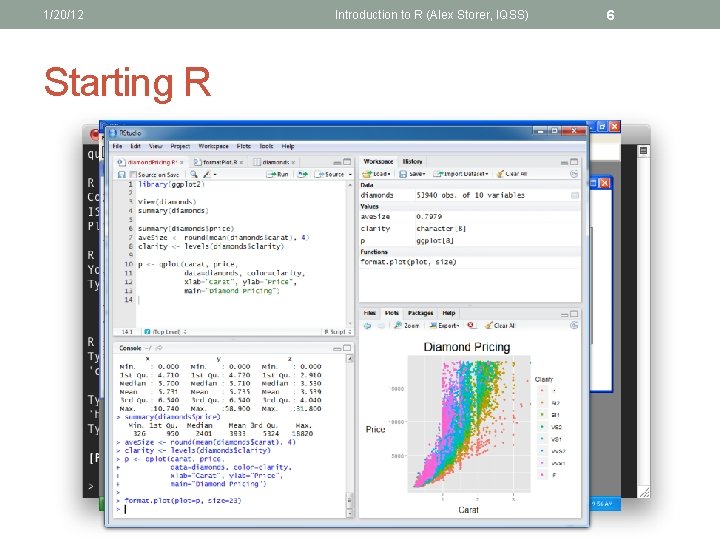This screenshot has height=540, width=720.
Task: Switch to the Packages tab
Action: click(x=420, y=313)
